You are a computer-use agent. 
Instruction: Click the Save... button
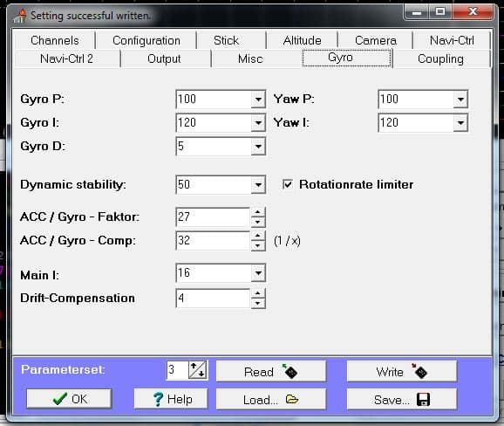402,399
